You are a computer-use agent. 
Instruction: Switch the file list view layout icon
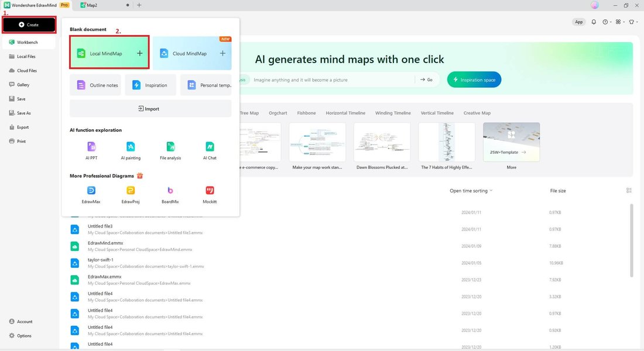(629, 191)
